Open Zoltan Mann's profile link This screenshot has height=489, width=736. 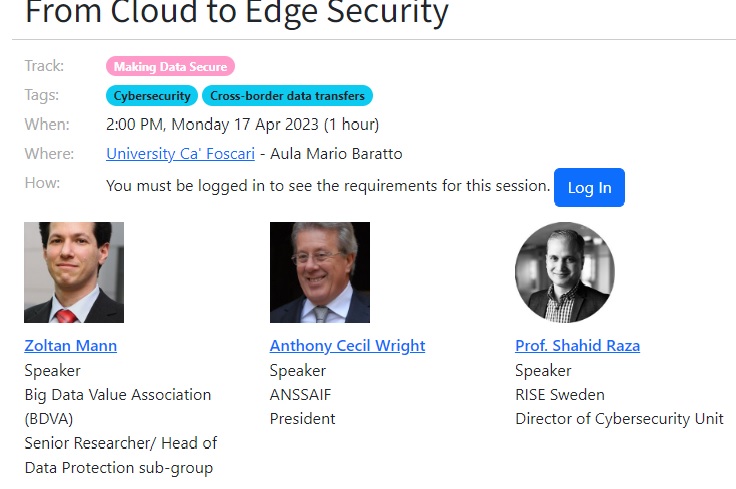click(x=70, y=345)
